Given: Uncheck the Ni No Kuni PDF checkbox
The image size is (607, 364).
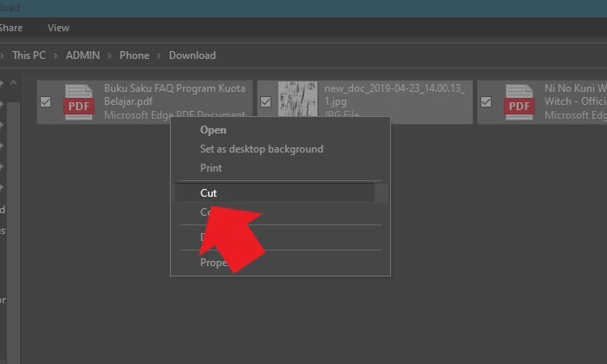Looking at the screenshot, I should 486,102.
